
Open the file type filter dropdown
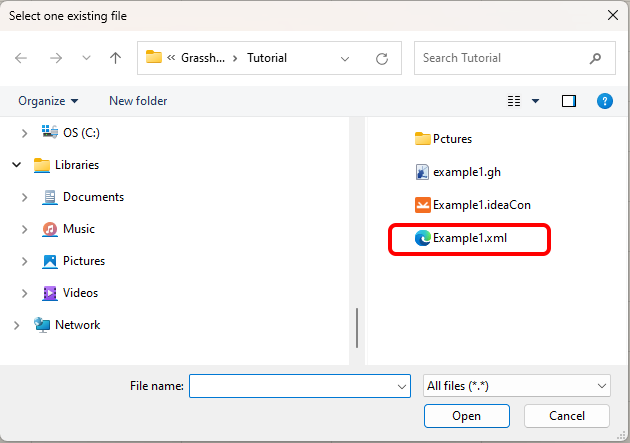tap(517, 386)
